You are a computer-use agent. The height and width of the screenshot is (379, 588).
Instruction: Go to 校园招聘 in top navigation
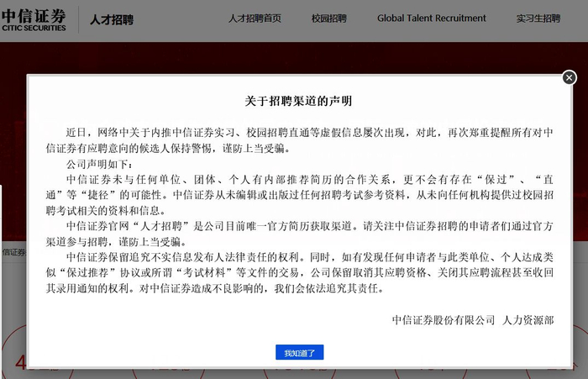tap(329, 18)
